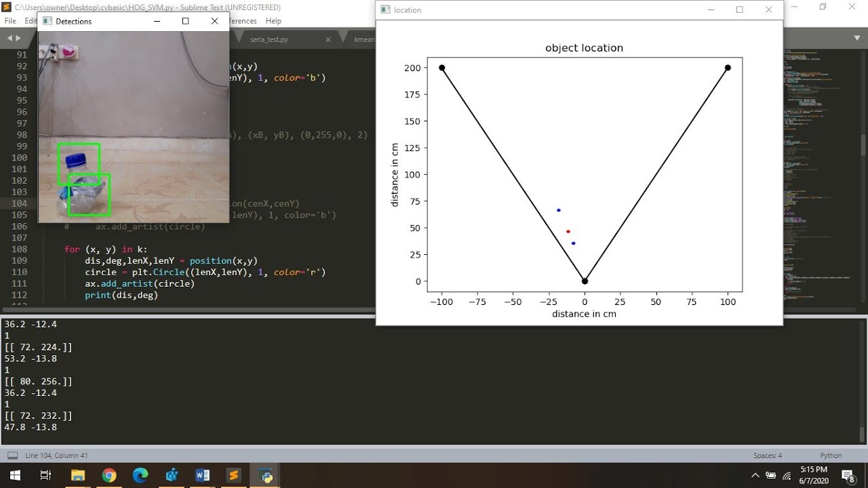
Task: Close the Sublime Text window
Action: (x=853, y=7)
